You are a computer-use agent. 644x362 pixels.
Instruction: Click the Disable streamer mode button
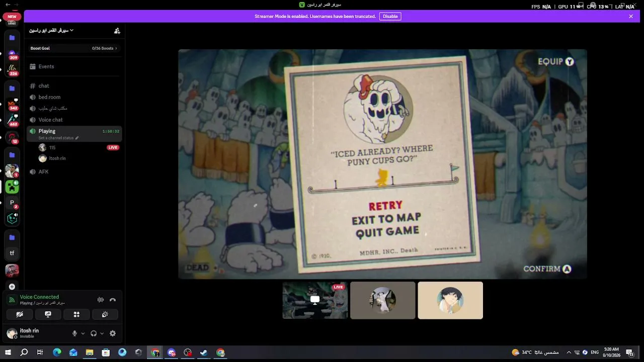click(390, 16)
